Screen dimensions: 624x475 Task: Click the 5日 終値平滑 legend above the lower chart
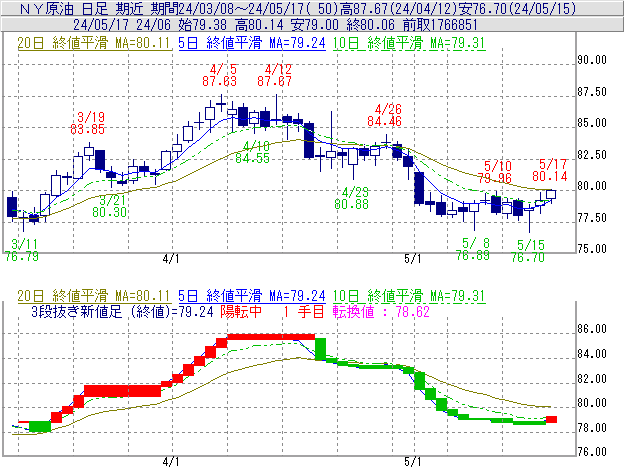pyautogui.click(x=252, y=296)
